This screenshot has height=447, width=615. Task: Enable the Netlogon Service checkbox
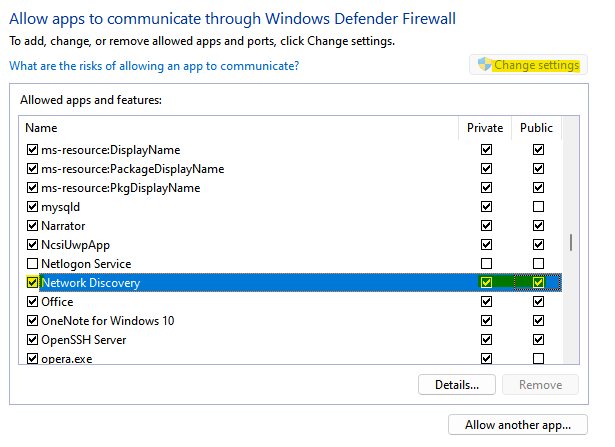33,264
